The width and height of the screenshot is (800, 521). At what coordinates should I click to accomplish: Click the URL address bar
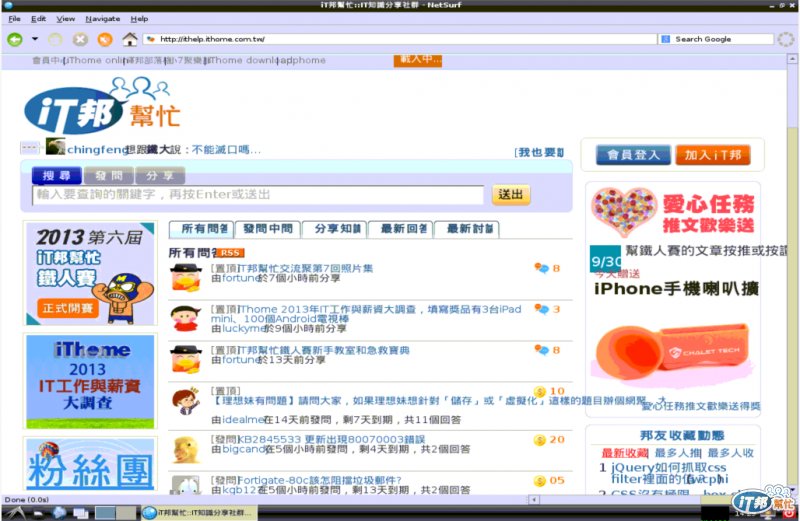tap(401, 39)
